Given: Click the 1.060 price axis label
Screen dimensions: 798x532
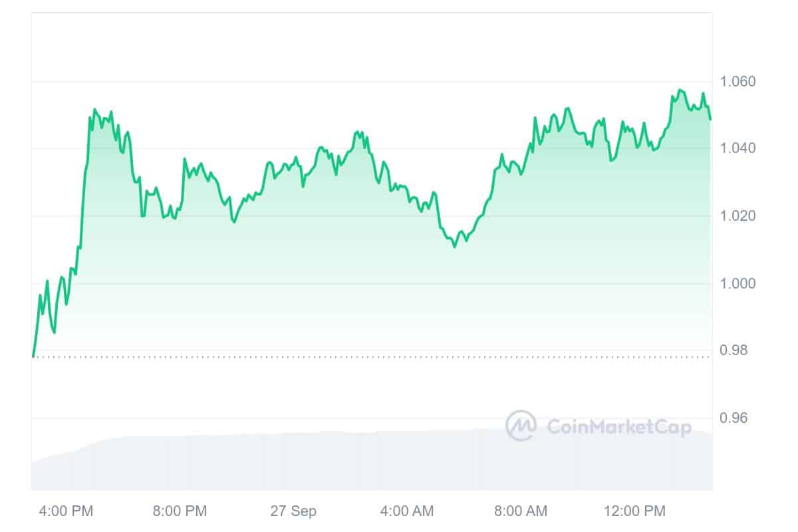Looking at the screenshot, I should [738, 82].
